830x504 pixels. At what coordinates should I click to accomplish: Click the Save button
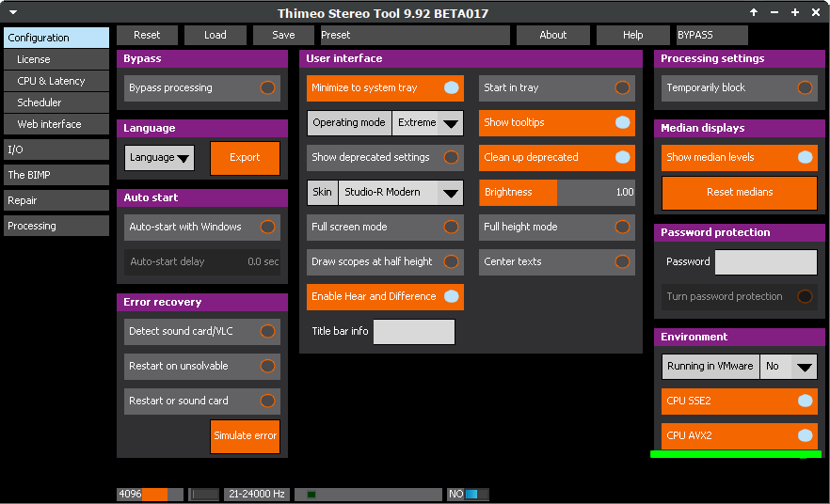[x=283, y=35]
